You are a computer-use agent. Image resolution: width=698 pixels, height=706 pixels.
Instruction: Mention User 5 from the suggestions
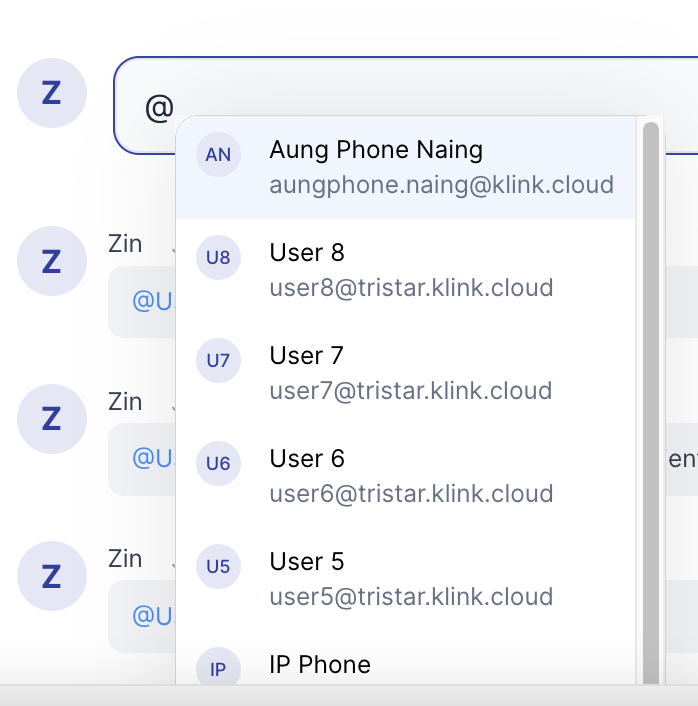pos(307,562)
